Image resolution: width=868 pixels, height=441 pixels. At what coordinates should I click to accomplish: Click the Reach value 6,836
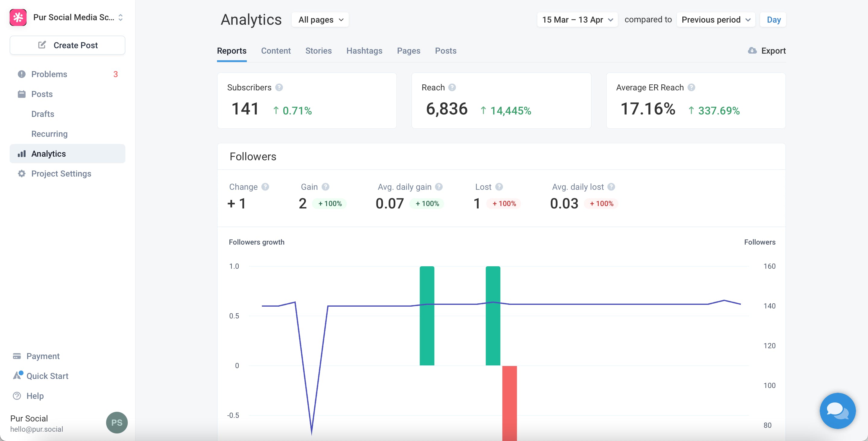point(447,109)
